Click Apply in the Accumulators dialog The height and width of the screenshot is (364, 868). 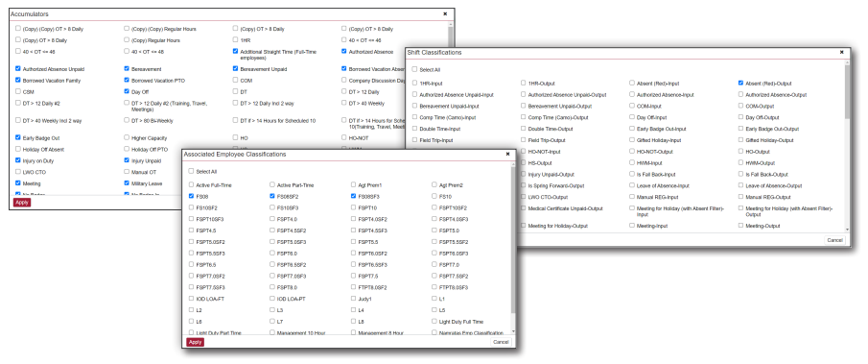click(22, 203)
